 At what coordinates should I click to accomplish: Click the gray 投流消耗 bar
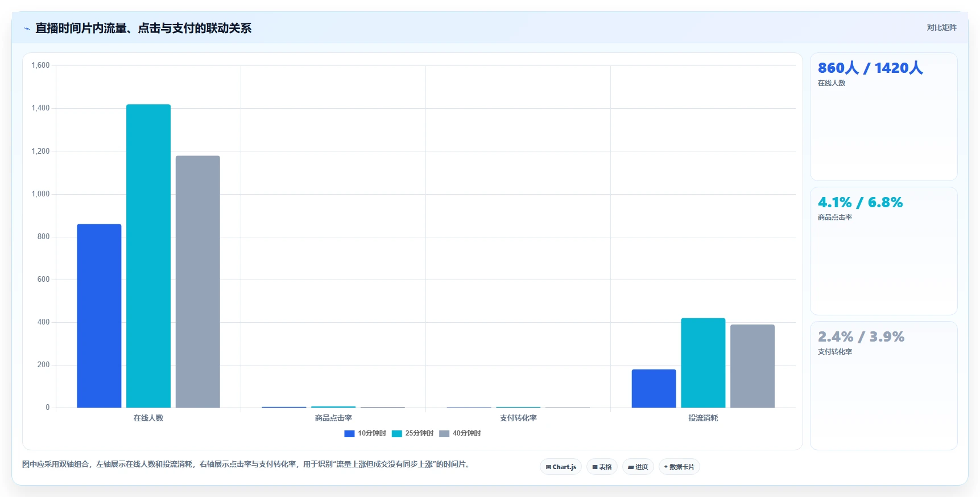752,366
